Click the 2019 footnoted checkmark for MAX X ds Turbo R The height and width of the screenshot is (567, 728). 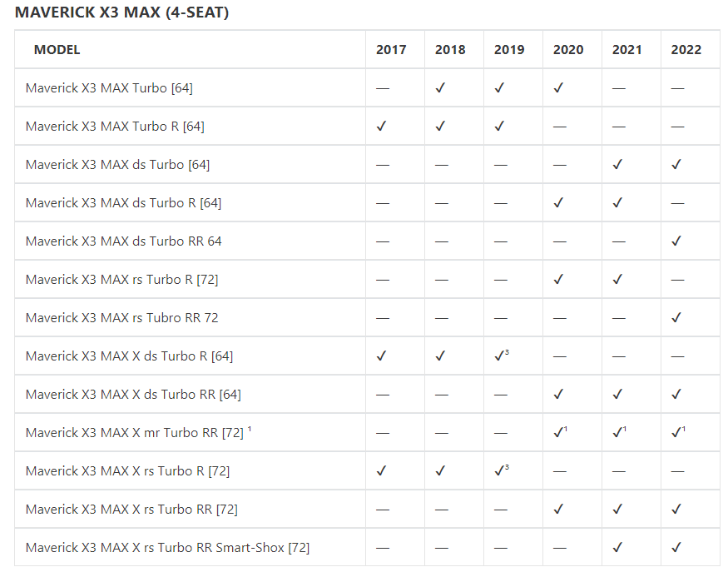(x=501, y=356)
